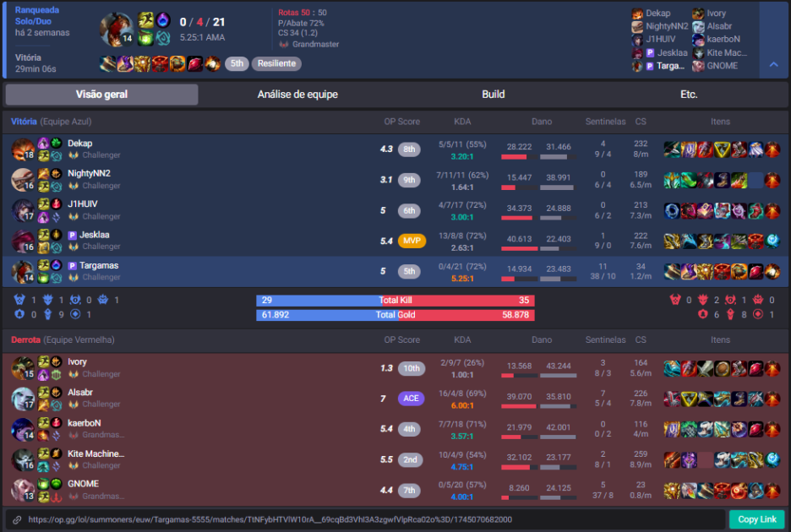Click Kite Machine's champion portrait icon
The image size is (791, 532).
pyautogui.click(x=22, y=459)
